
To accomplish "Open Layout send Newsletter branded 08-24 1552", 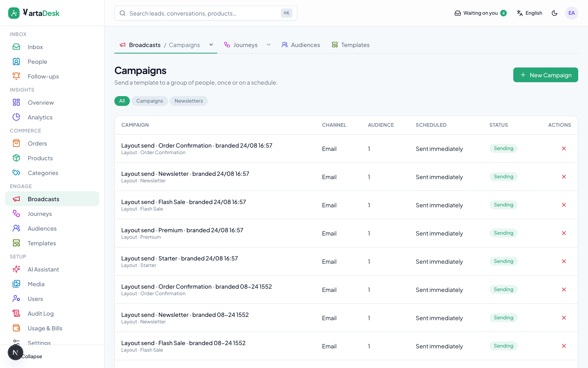I will tap(185, 315).
